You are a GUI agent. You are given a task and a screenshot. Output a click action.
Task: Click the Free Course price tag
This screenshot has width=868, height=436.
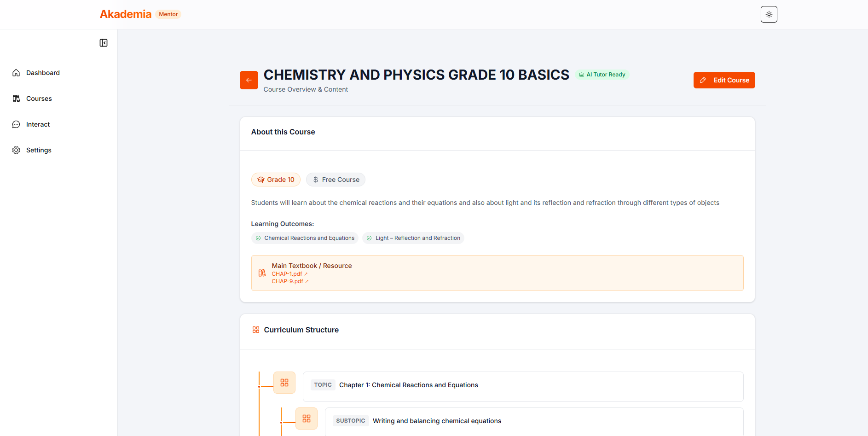tap(336, 180)
